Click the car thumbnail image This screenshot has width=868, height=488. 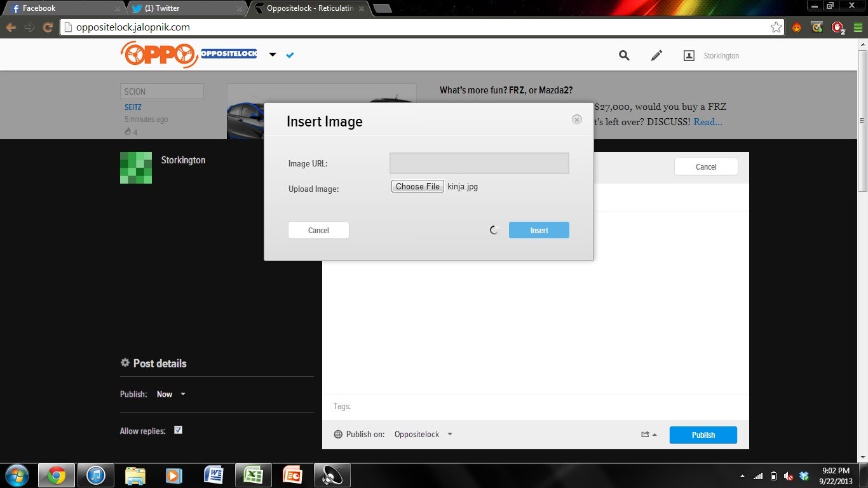(322, 111)
